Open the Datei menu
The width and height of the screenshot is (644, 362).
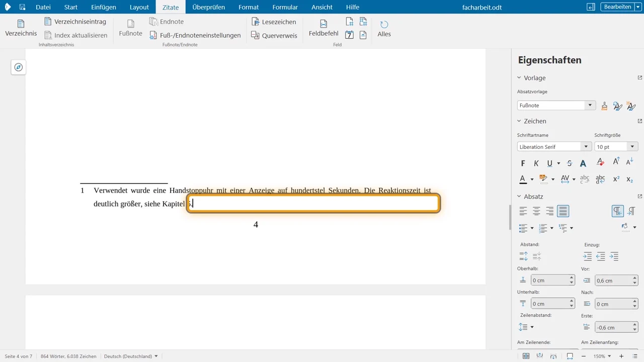coord(43,7)
